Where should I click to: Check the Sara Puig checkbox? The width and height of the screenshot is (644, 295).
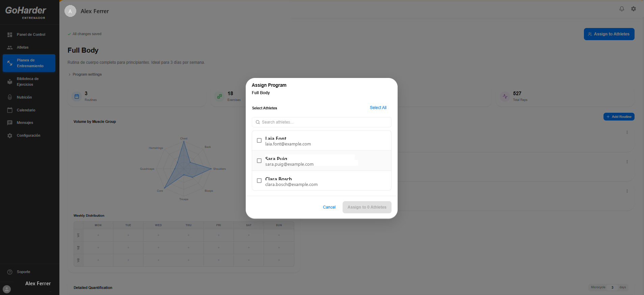259,161
